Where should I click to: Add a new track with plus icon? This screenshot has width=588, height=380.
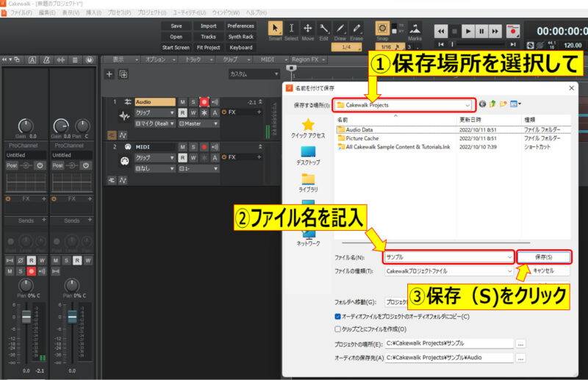pyautogui.click(x=109, y=74)
